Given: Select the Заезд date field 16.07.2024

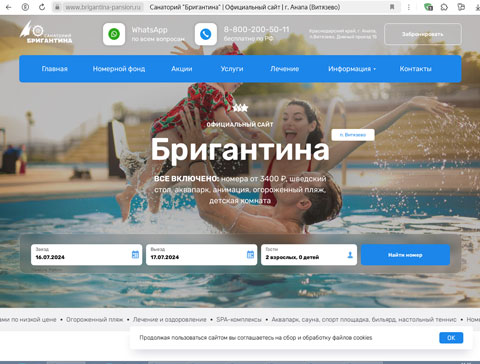Looking at the screenshot, I should pos(86,255).
